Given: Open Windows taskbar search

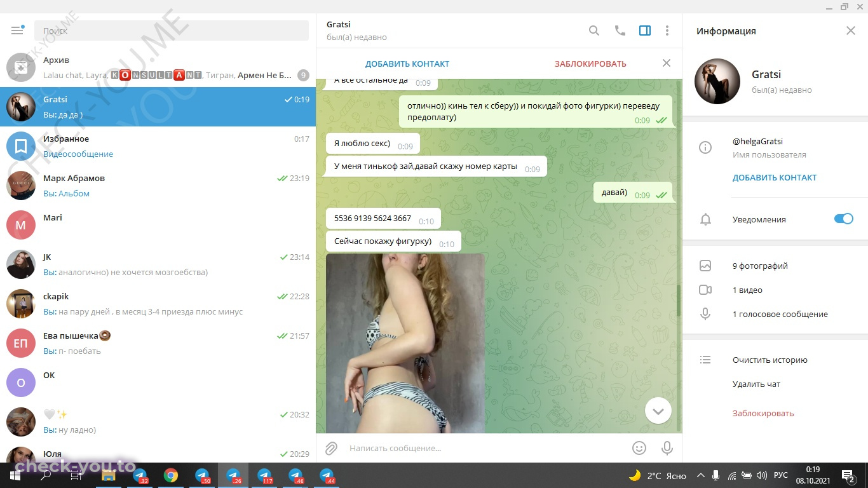Looking at the screenshot, I should tap(46, 475).
